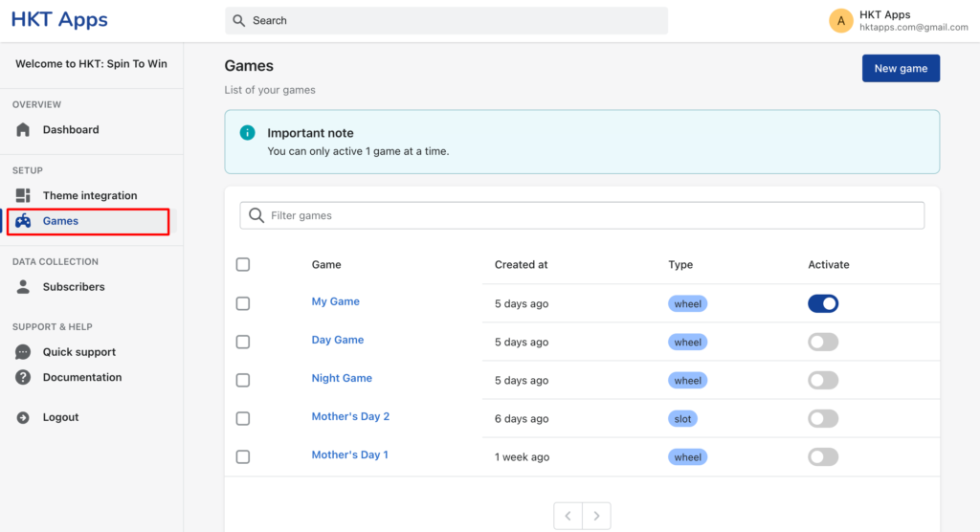The height and width of the screenshot is (532, 980).
Task: Click the wheel tag for Day Game
Action: click(x=687, y=342)
